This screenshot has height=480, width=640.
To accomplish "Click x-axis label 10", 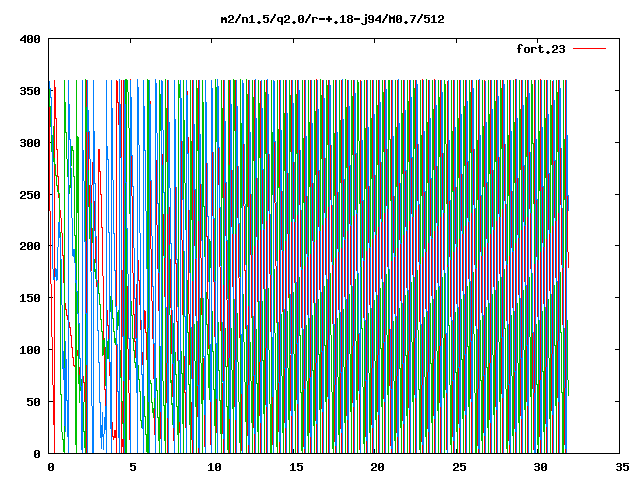I will tap(214, 467).
